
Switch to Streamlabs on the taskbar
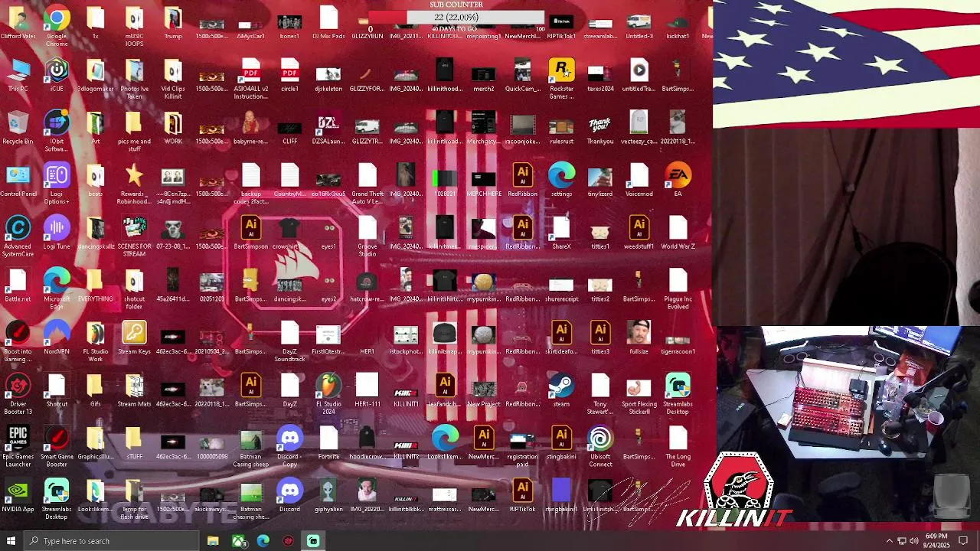coord(313,541)
